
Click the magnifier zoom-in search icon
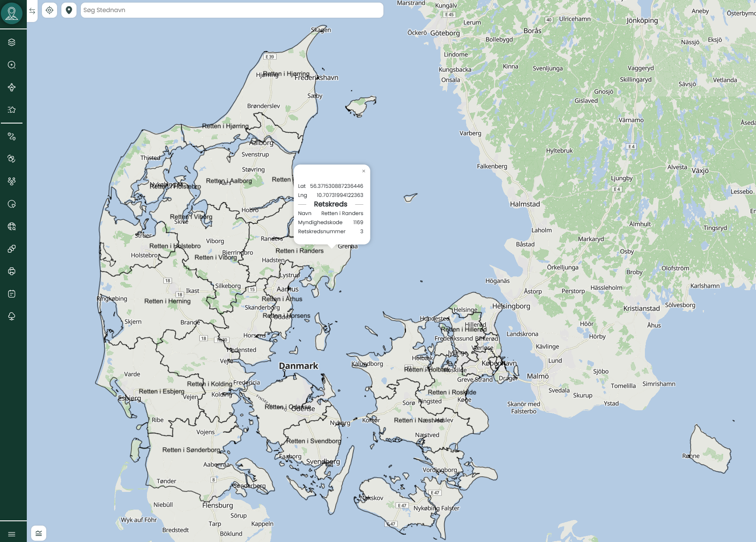tap(12, 65)
